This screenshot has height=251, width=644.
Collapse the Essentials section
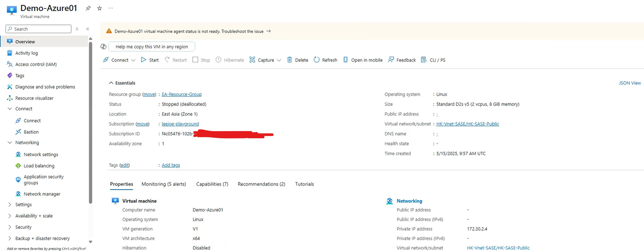122,83
